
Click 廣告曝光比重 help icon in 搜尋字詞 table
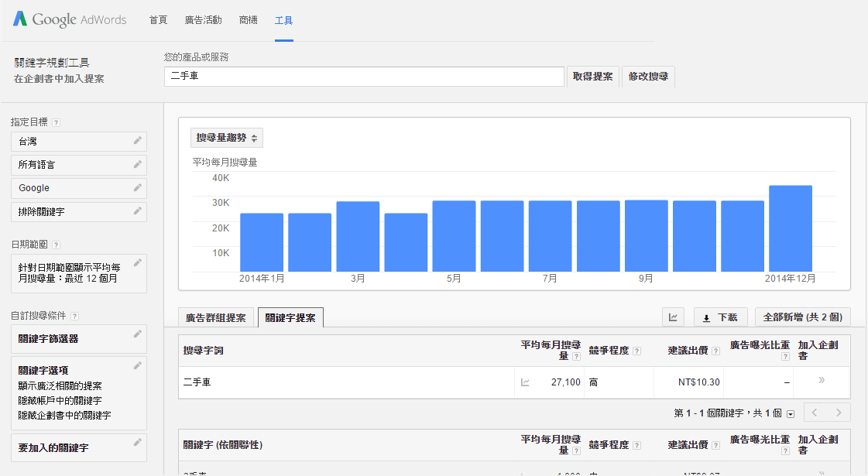pos(785,357)
